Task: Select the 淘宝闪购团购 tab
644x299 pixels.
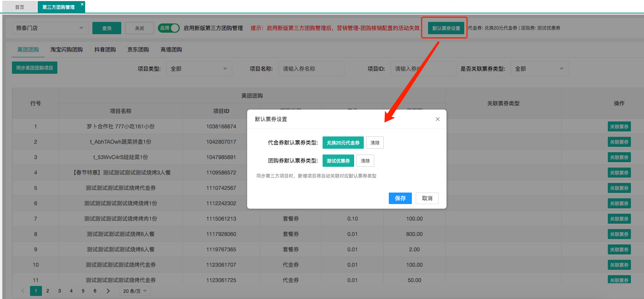Action: pos(67,50)
